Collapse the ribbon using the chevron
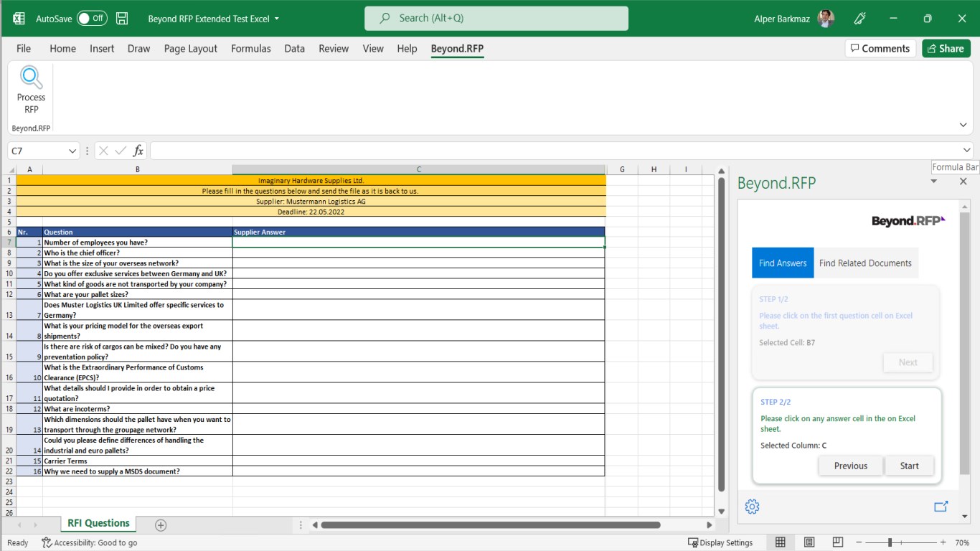The height and width of the screenshot is (551, 980). pos(963,124)
